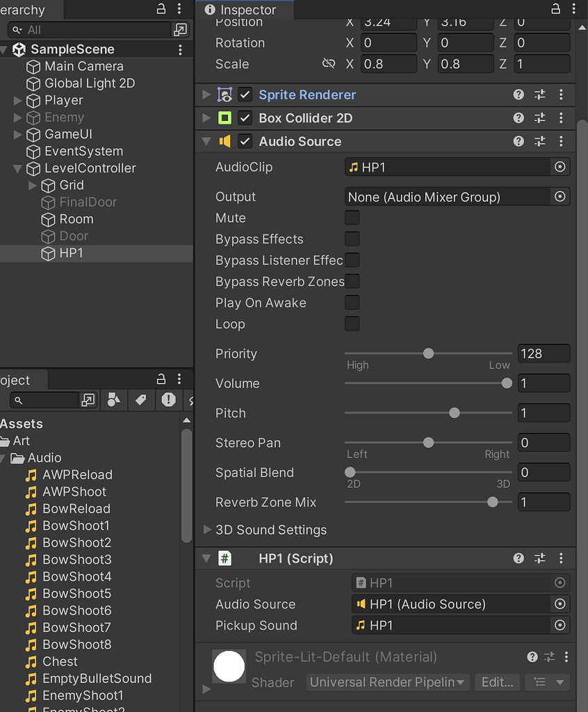
Task: Click the material Edit button
Action: click(497, 682)
